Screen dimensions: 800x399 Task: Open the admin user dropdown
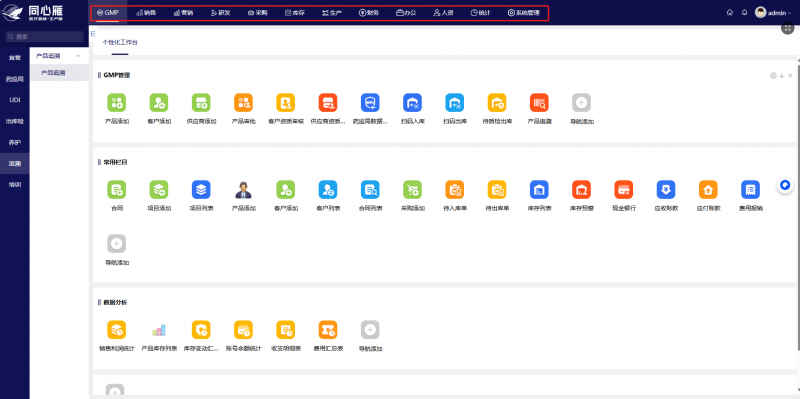click(x=773, y=13)
